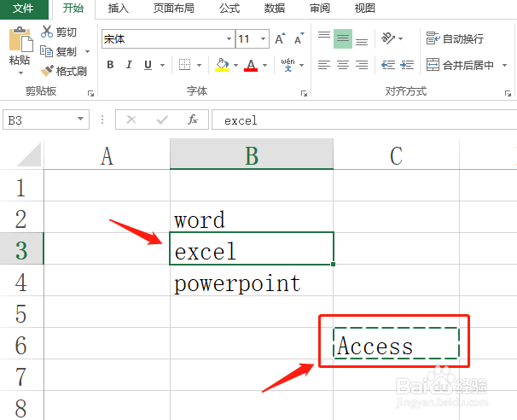This screenshot has width=517, height=420.
Task: Open alignment 对齐方式 dialog launcher
Action: click(x=508, y=94)
